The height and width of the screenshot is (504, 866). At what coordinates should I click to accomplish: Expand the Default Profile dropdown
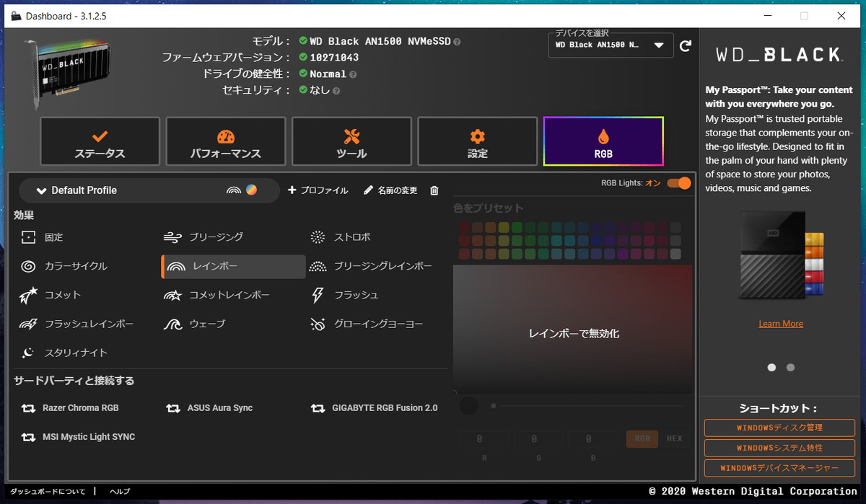[x=149, y=190]
